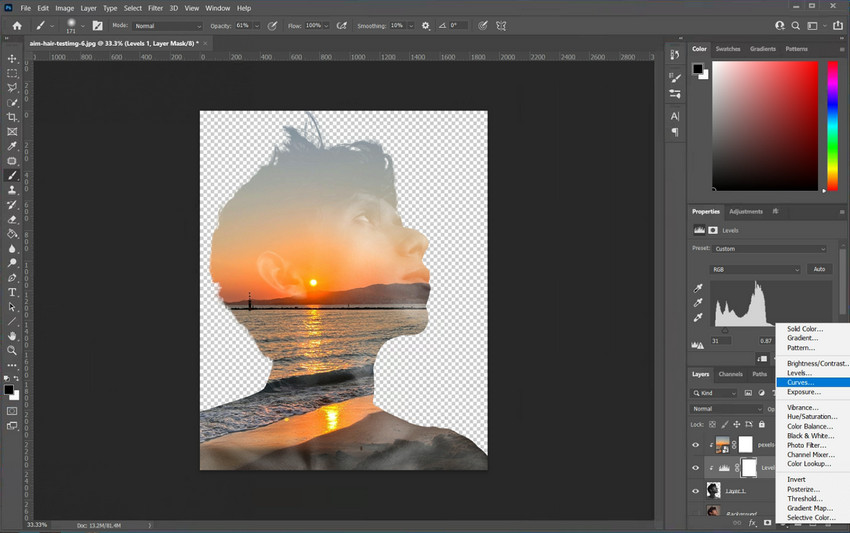Image resolution: width=850 pixels, height=533 pixels.
Task: Click the symmetry butterfly icon
Action: click(501, 25)
